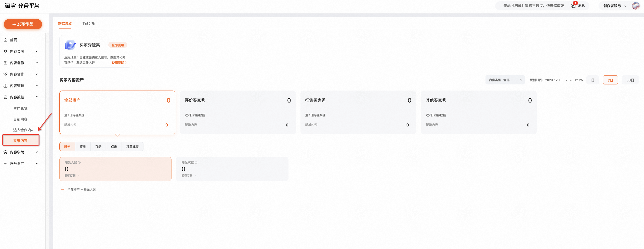Click the 曝光人数 help question icon
The height and width of the screenshot is (249, 644).
[x=79, y=162]
